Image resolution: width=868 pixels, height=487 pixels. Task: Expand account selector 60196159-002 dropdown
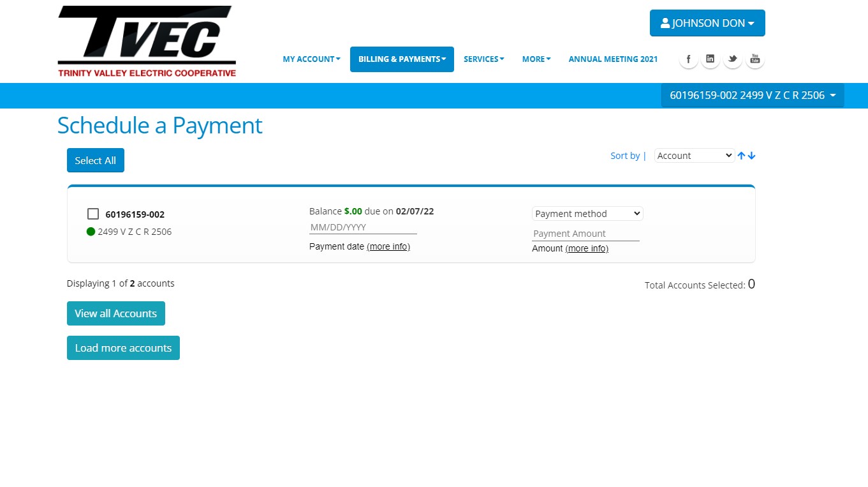(x=752, y=95)
